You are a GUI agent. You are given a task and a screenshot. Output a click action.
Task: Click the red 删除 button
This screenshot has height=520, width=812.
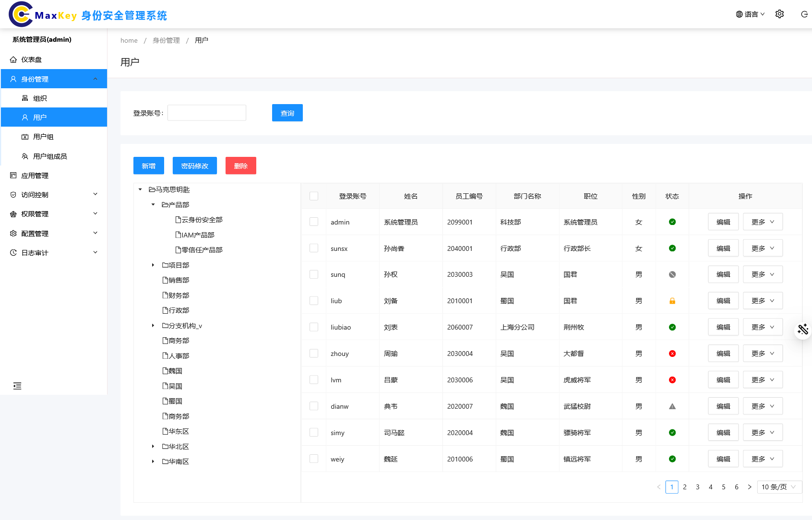point(240,166)
